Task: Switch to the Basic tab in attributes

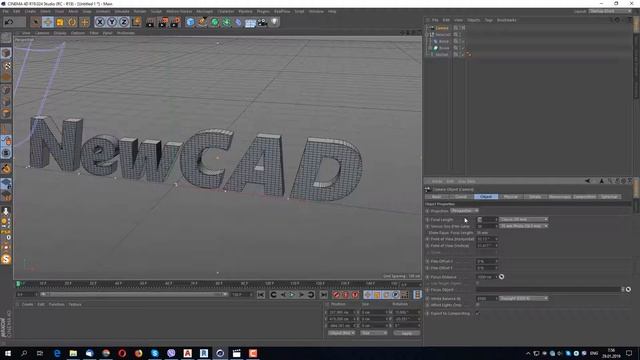Action: coord(437,197)
